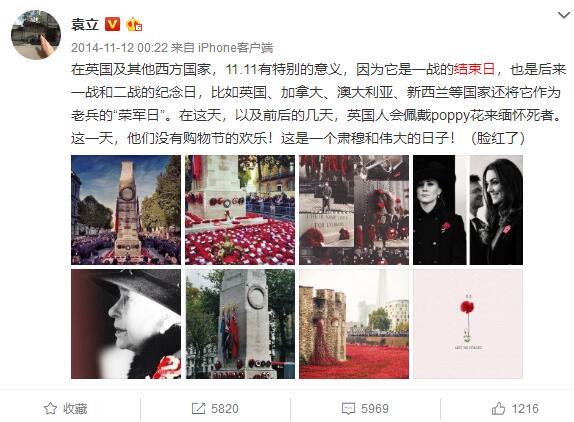Open the profile portrait with hat thumbnail
The image size is (574, 422).
click(126, 324)
